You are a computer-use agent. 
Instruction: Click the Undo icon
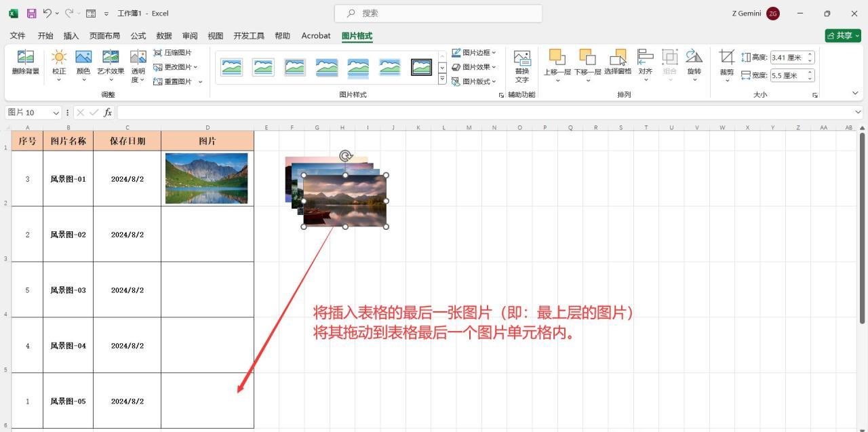tap(47, 13)
